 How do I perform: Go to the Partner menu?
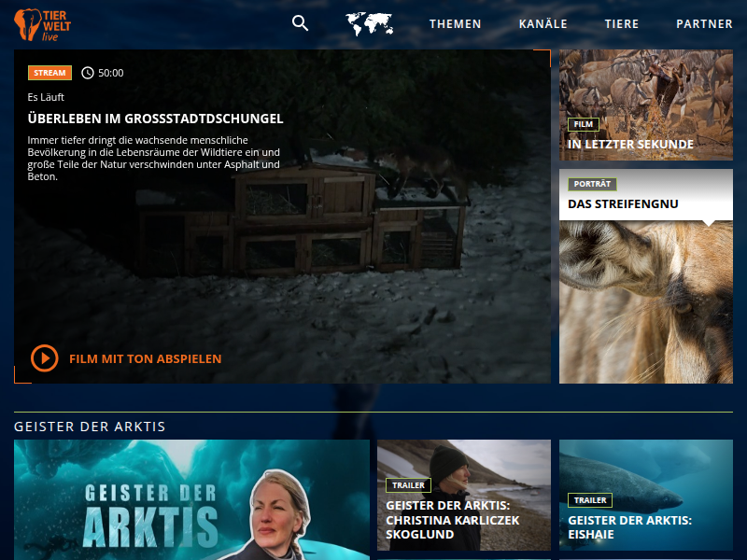pyautogui.click(x=704, y=24)
